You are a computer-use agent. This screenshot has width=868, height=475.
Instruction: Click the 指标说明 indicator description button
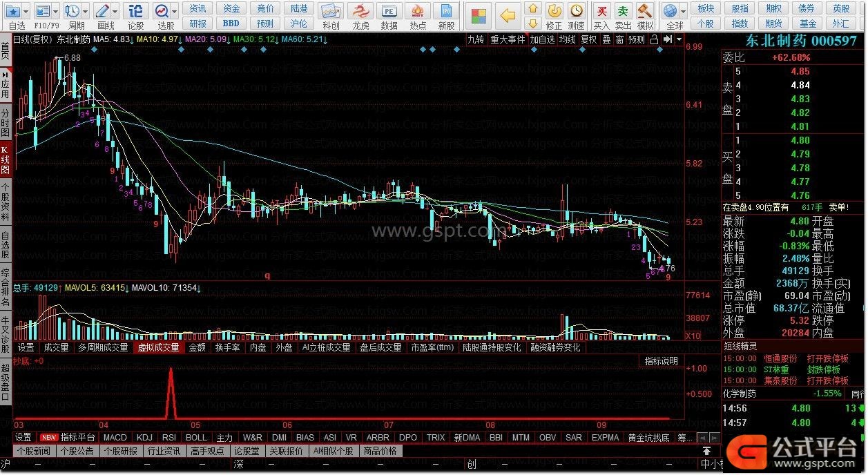pos(662,361)
